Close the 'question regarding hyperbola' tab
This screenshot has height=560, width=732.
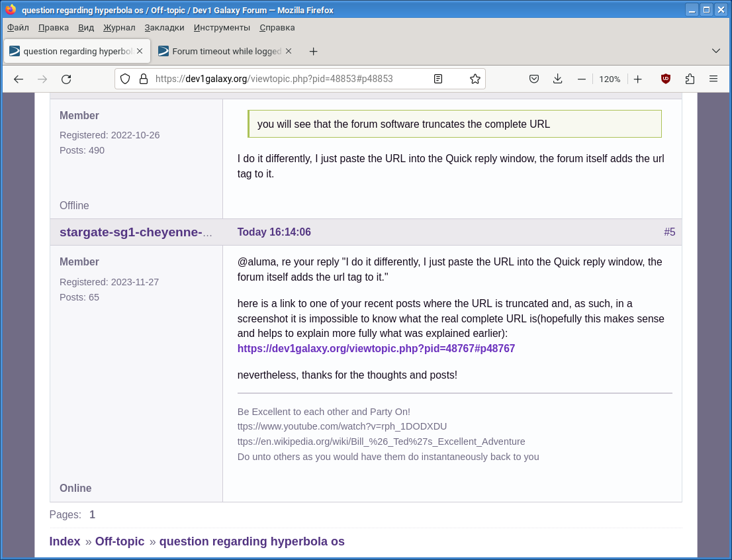140,51
